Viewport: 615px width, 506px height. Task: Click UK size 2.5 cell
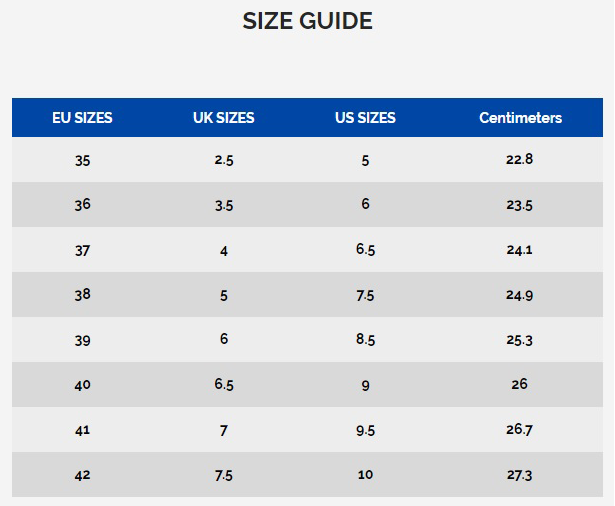(224, 160)
